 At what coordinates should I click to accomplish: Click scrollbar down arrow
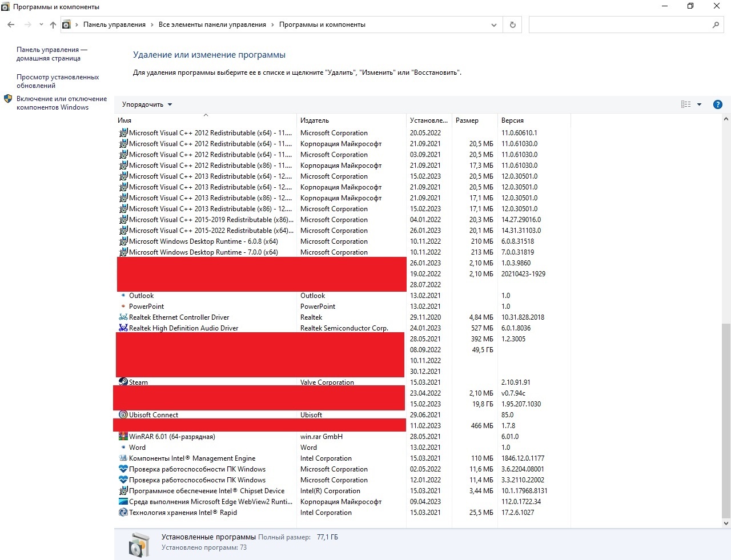[726, 523]
